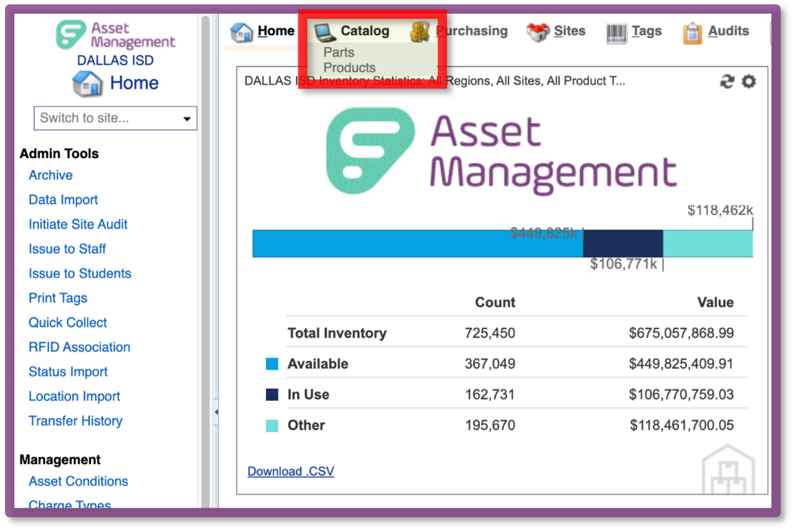Open Issue to Staff link
Viewport: 797px width, 532px height.
(x=67, y=249)
